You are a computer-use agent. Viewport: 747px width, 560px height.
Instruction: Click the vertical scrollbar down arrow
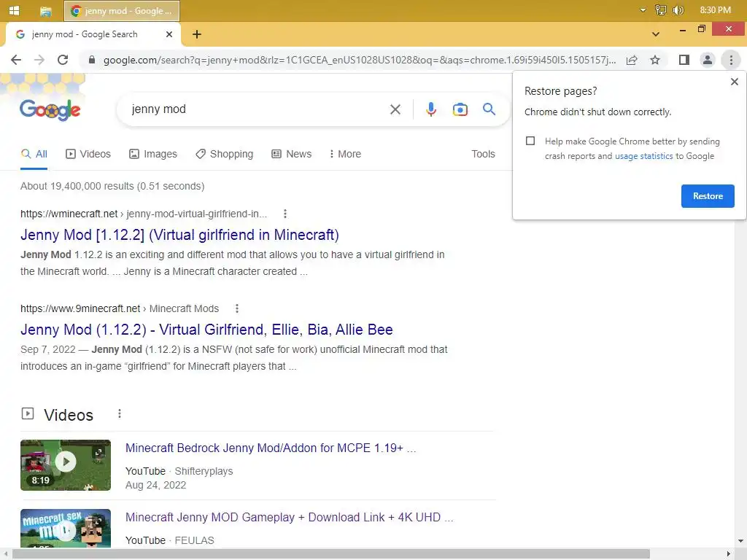pyautogui.click(x=740, y=541)
